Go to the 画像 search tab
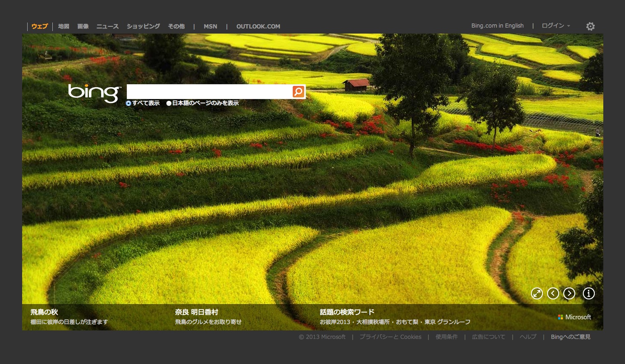This screenshot has width=625, height=364. coord(83,26)
